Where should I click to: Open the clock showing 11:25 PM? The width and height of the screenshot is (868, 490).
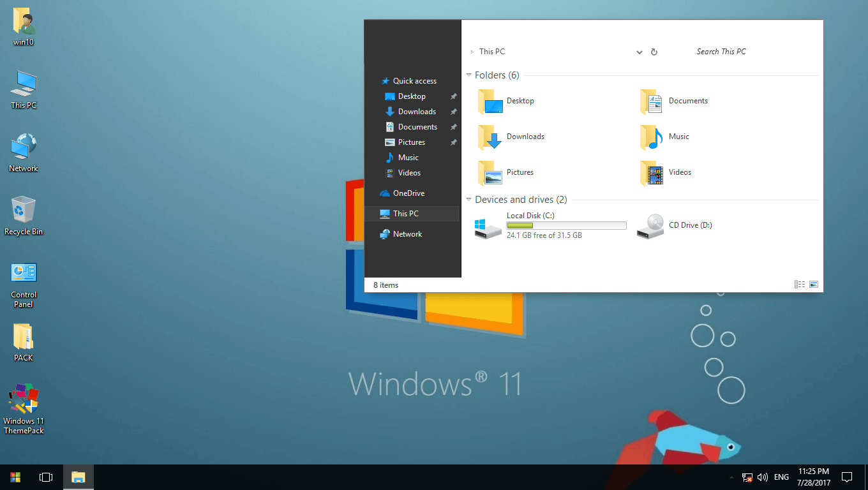pyautogui.click(x=814, y=477)
